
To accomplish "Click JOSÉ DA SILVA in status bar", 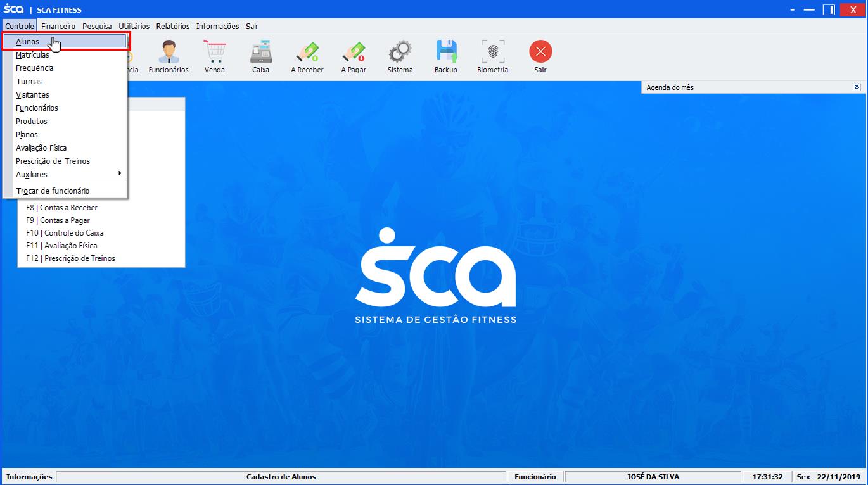I will point(653,477).
